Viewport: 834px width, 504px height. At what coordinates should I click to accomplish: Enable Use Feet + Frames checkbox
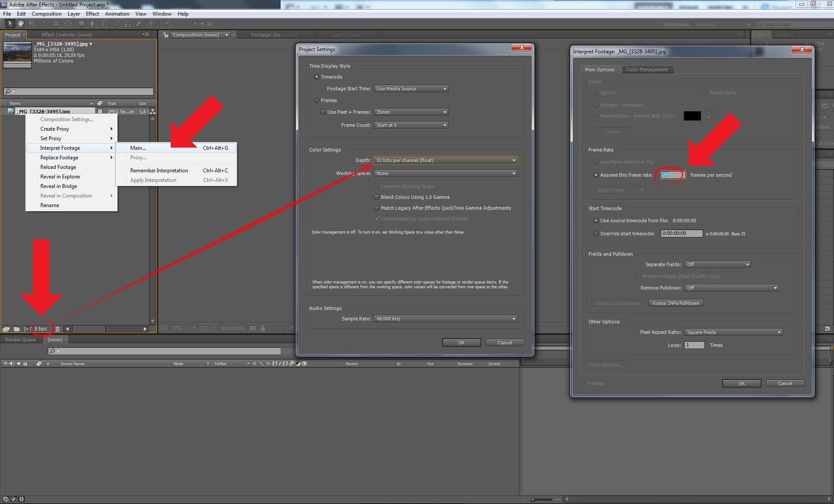(x=323, y=112)
